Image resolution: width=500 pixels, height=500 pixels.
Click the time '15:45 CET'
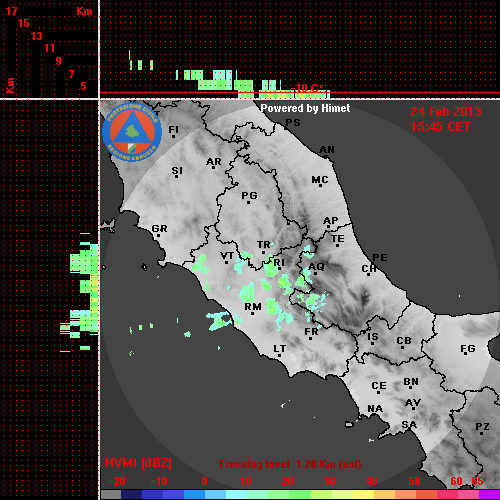tap(440, 127)
